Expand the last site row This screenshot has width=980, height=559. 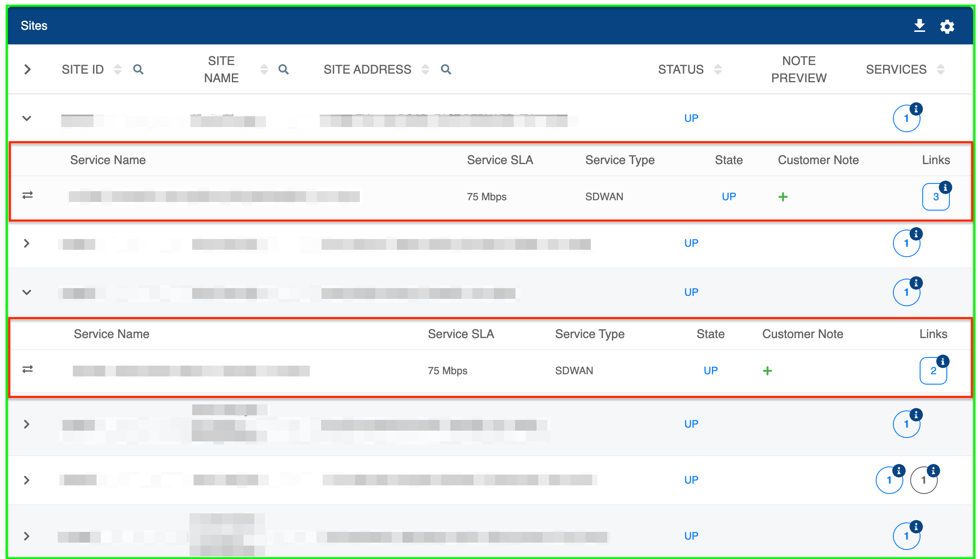click(27, 536)
